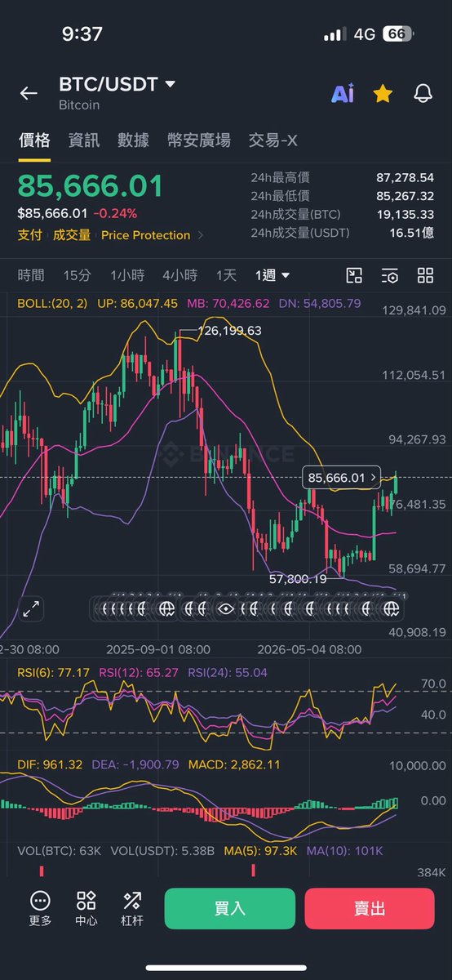Tap the RSI(12): 65.27 label
Screen dimensions: 452x980
pos(139,672)
